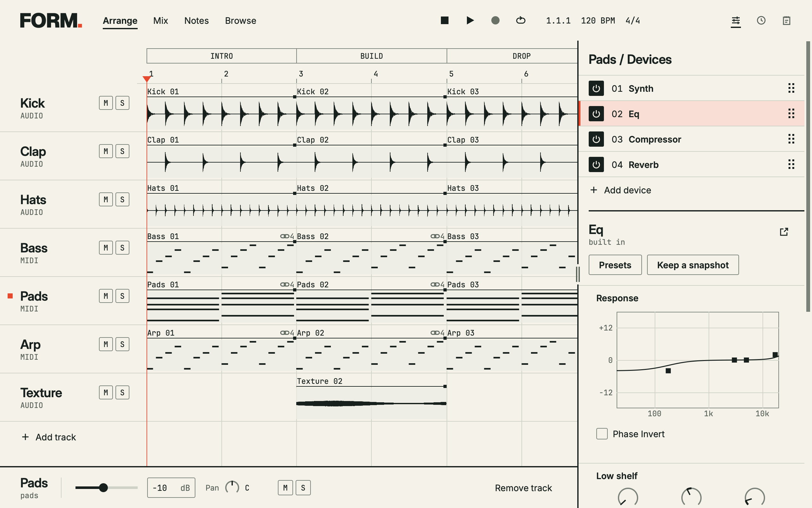Viewport: 812px width, 508px height.
Task: Grab the drag handle of Eq device
Action: click(791, 114)
